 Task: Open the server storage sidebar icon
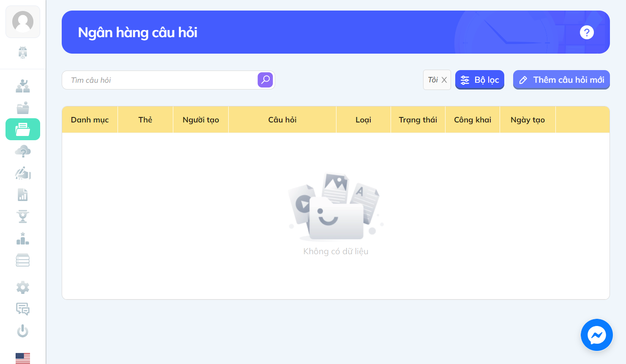[23, 260]
